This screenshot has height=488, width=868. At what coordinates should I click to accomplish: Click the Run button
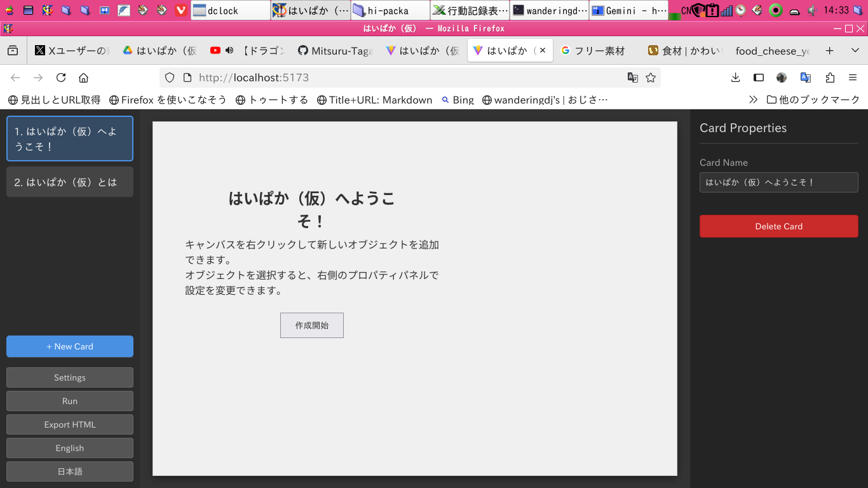[70, 401]
